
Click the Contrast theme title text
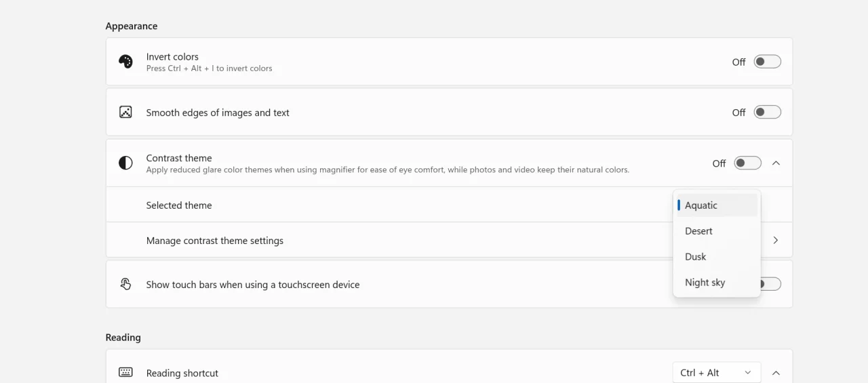(x=179, y=158)
